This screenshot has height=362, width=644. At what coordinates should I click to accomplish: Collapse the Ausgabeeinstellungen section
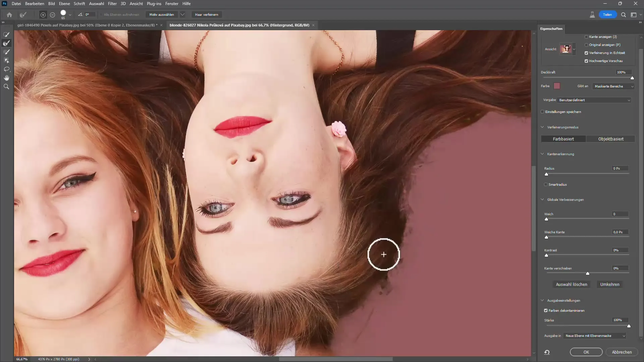pyautogui.click(x=542, y=301)
